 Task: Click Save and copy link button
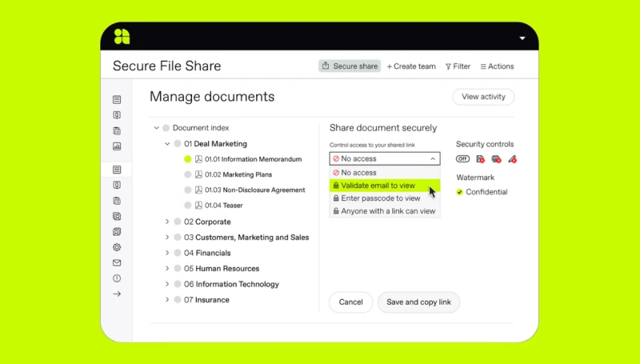[x=418, y=302]
